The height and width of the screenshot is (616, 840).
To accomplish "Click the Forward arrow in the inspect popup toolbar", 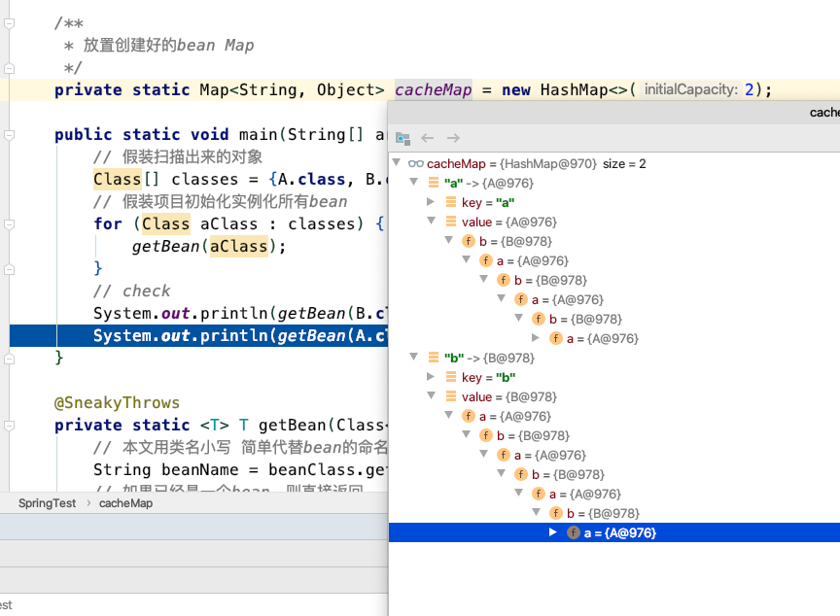I will click(x=453, y=139).
